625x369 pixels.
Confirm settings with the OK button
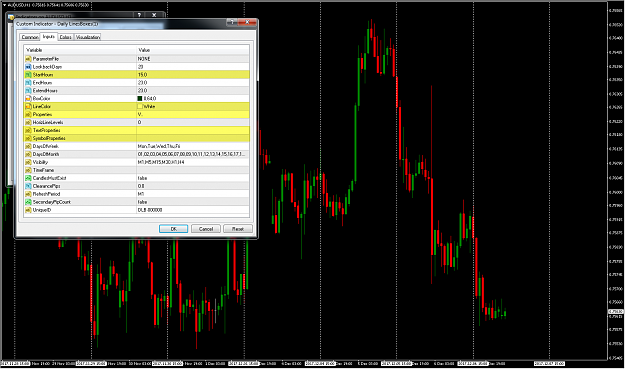[173, 229]
